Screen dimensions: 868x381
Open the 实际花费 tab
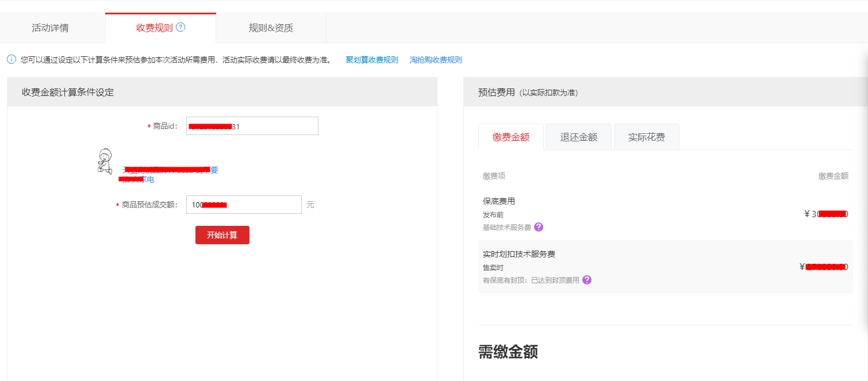(x=646, y=136)
